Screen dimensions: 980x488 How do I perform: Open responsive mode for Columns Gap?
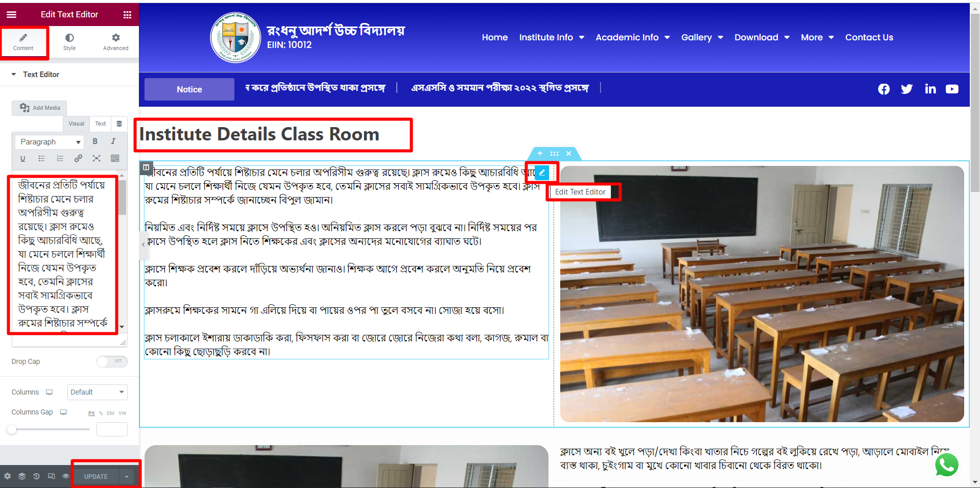pos(63,412)
